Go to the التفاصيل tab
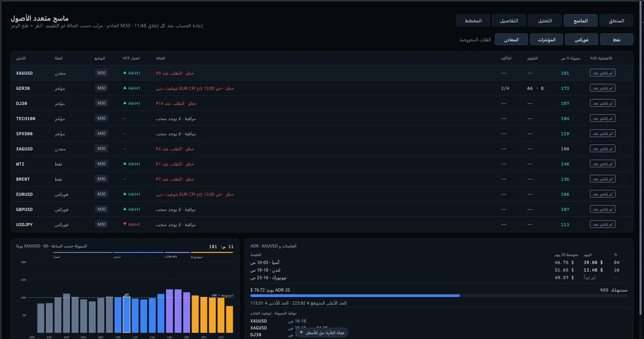Screen dimensions: 644x339 pyautogui.click(x=509, y=21)
